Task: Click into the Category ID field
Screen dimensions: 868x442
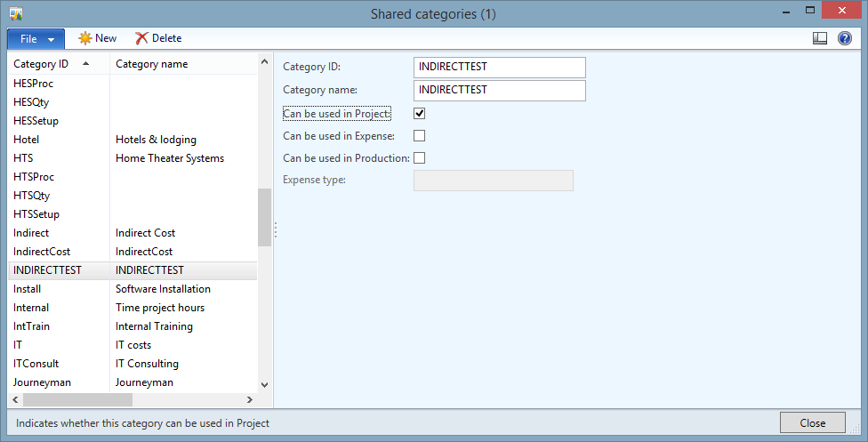Action: pos(499,67)
